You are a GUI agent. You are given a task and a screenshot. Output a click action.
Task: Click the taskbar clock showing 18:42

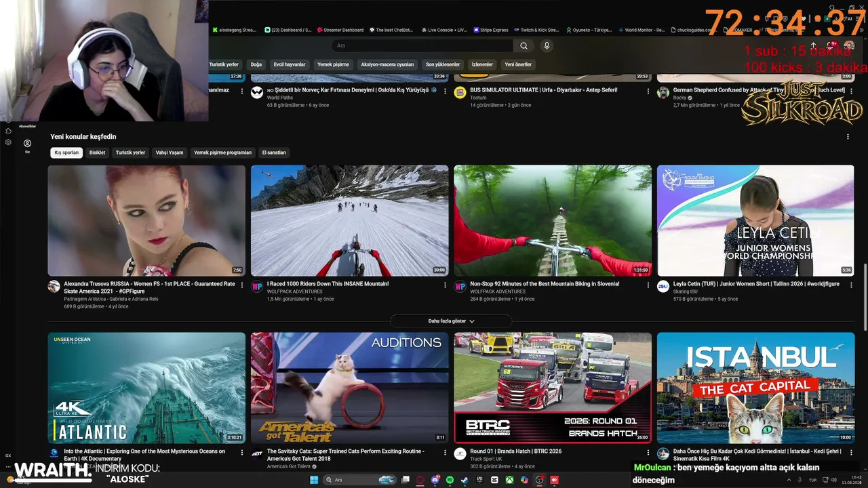tap(852, 480)
